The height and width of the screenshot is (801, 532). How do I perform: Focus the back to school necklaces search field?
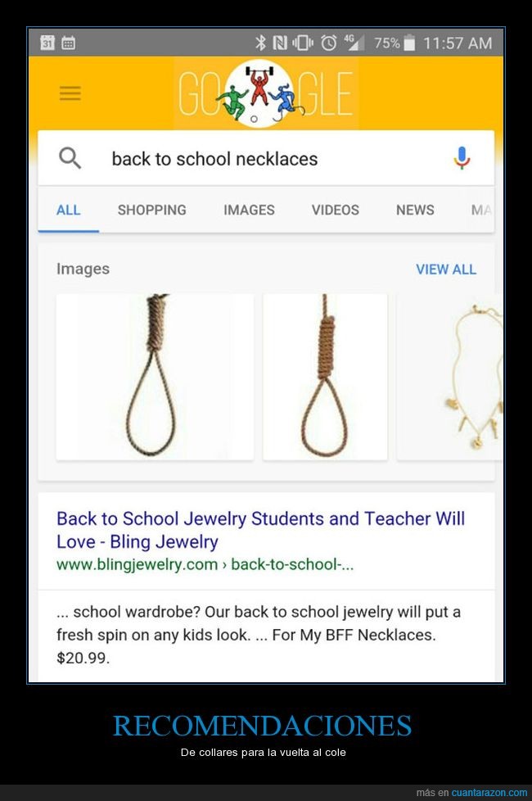pos(265,158)
